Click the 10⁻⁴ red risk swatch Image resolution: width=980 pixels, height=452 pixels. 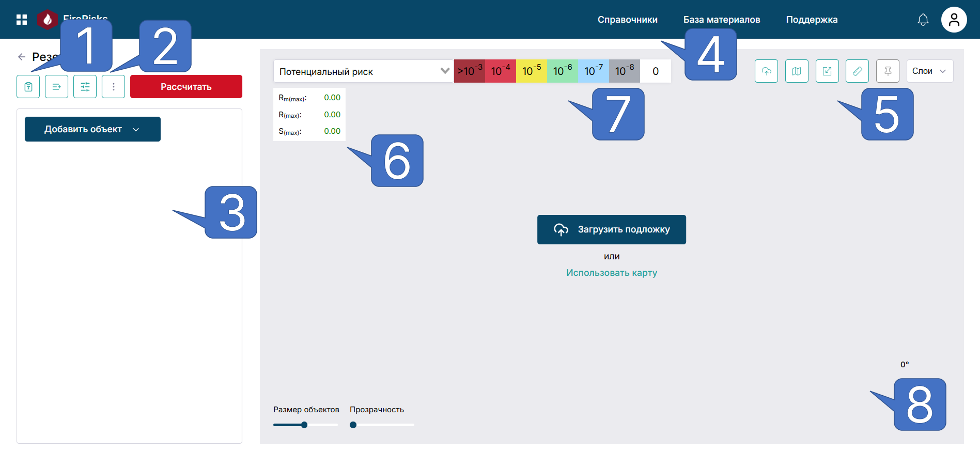(501, 71)
